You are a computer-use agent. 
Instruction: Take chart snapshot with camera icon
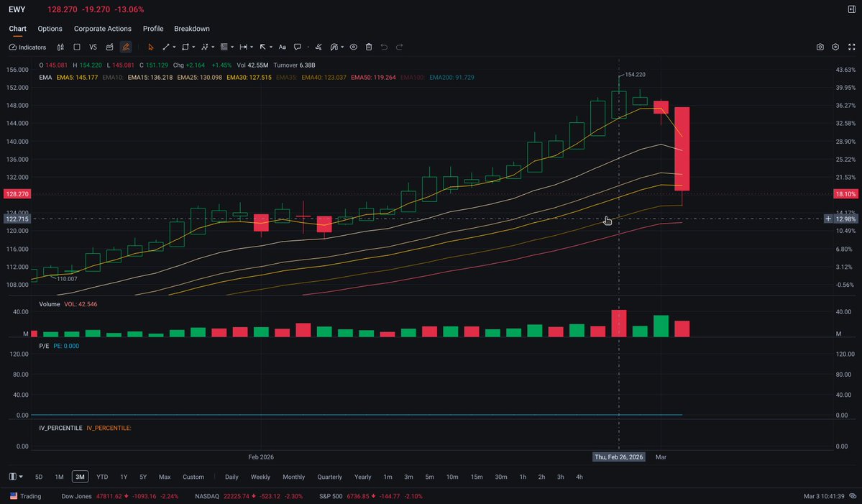[820, 47]
